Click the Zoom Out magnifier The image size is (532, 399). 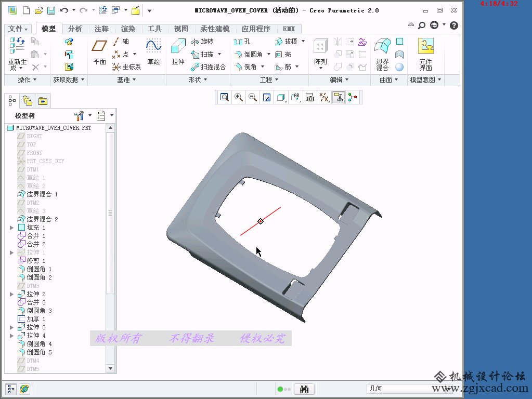click(x=253, y=97)
